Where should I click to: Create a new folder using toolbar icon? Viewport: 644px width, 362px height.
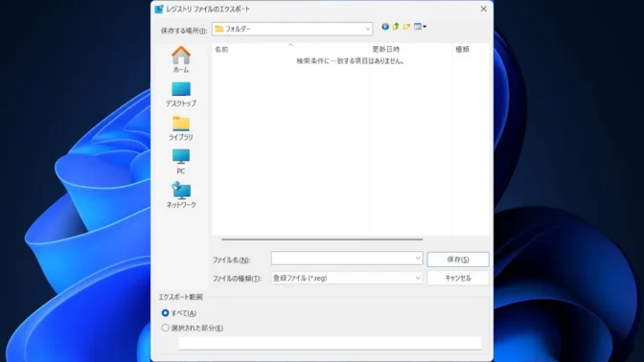(406, 27)
